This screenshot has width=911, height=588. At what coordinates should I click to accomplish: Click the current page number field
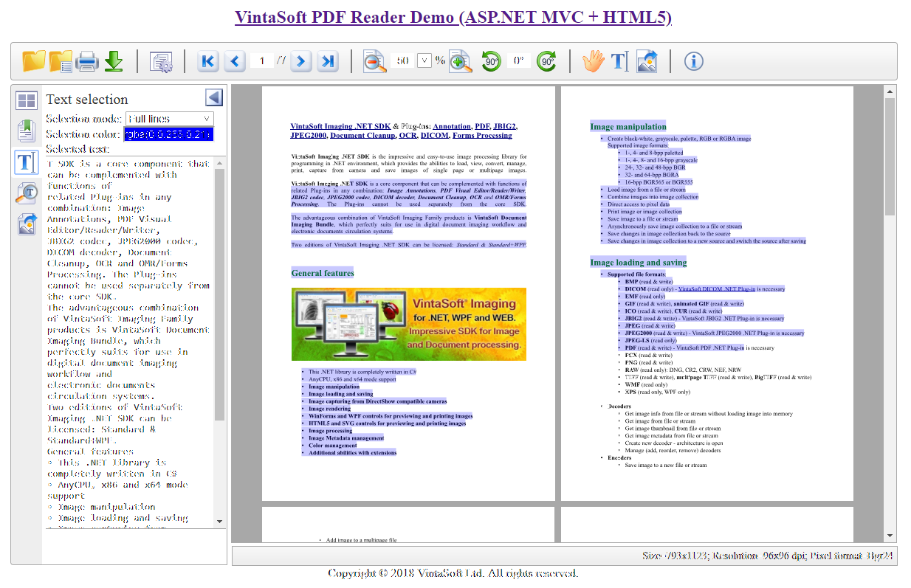point(261,61)
